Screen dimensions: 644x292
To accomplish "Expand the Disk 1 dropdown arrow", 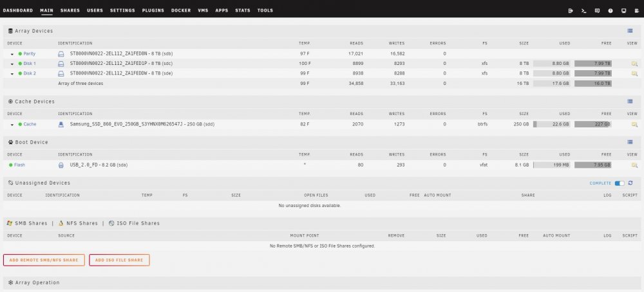I will click(12, 64).
